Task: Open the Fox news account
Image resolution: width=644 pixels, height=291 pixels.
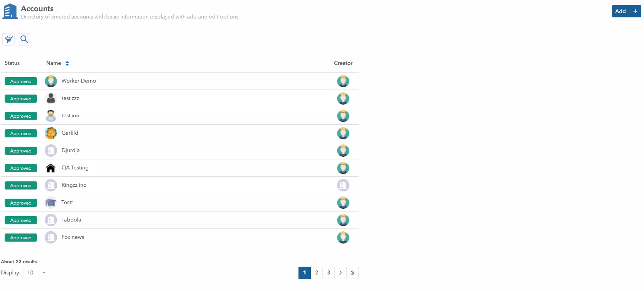Action: click(73, 237)
